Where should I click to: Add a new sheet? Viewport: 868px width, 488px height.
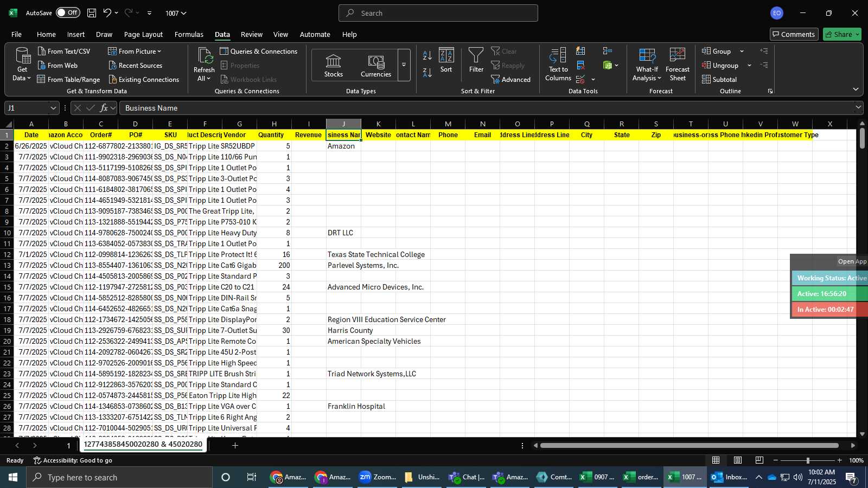[235, 446]
